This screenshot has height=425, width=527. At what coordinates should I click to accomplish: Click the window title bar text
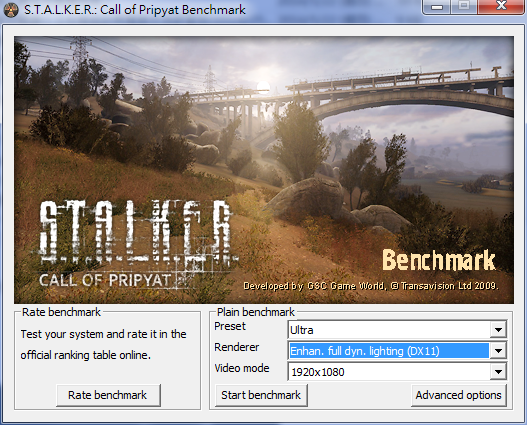point(135,10)
